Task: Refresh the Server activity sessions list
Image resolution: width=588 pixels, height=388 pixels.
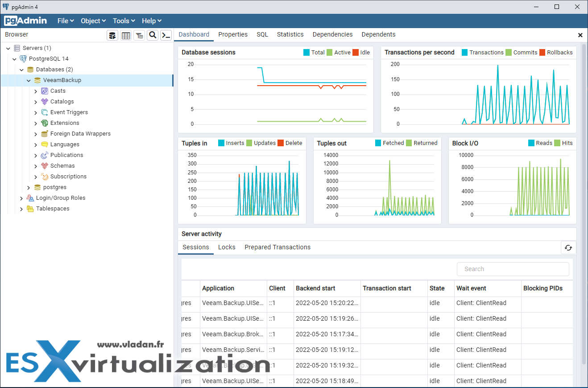Action: pyautogui.click(x=568, y=248)
